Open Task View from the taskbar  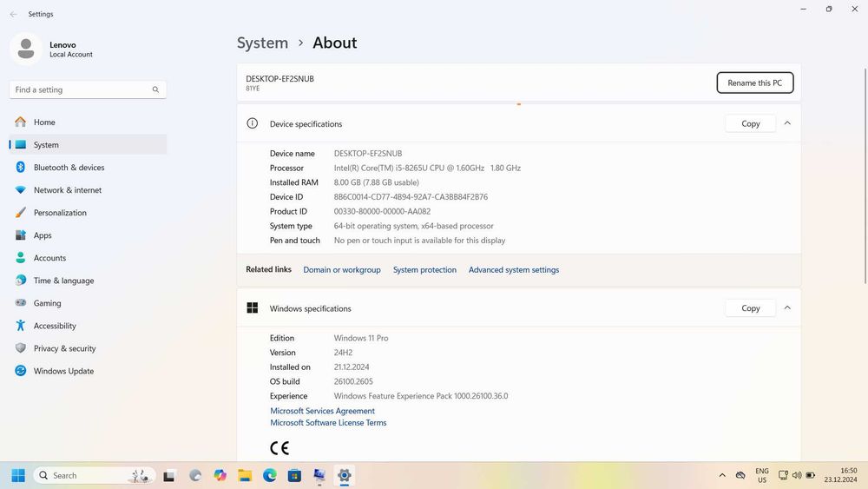click(x=169, y=475)
